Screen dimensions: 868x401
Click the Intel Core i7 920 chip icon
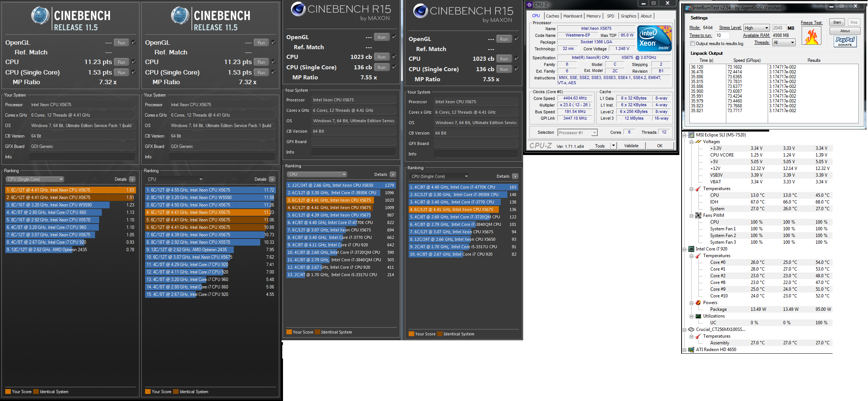(x=691, y=249)
